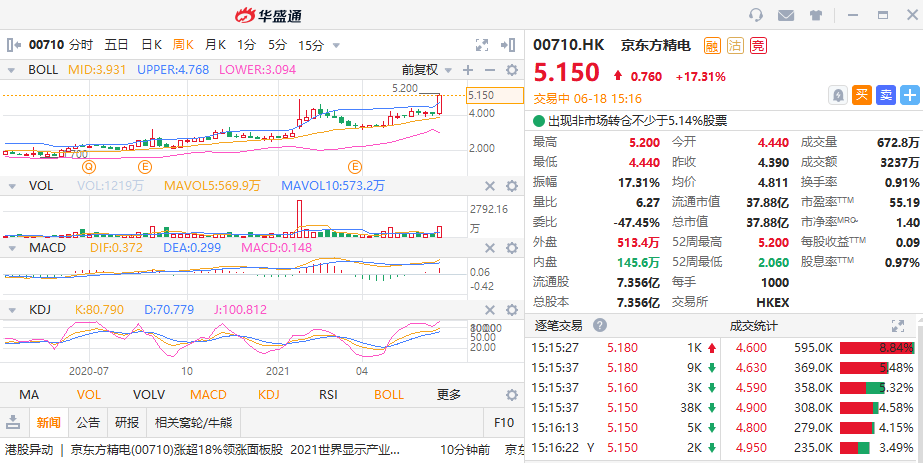Click the Q marker on chart
Image resolution: width=923 pixels, height=463 pixels.
89,167
